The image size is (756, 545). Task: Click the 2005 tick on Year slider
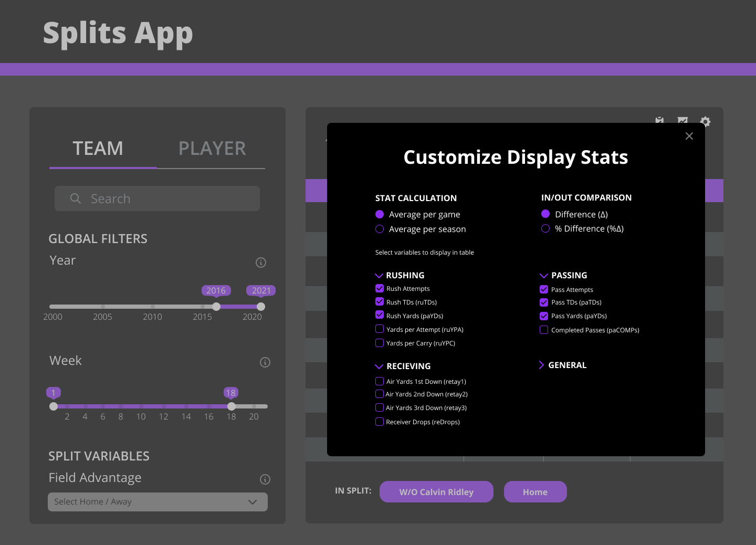[x=103, y=307]
